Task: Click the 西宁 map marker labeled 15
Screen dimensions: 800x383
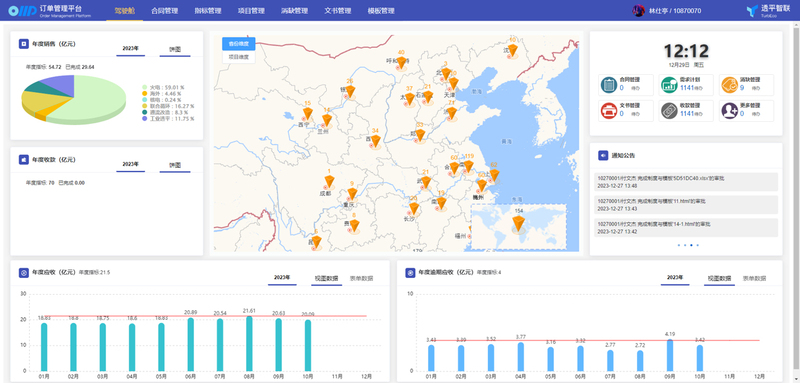Action: (307, 113)
